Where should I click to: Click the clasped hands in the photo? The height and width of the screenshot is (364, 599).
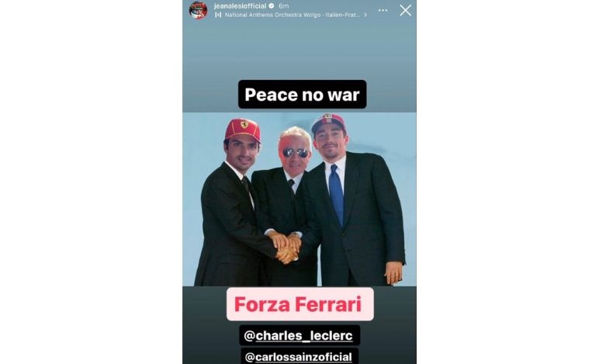click(286, 247)
